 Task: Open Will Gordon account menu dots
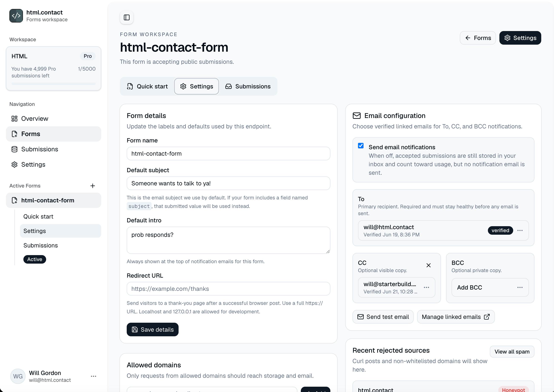93,376
